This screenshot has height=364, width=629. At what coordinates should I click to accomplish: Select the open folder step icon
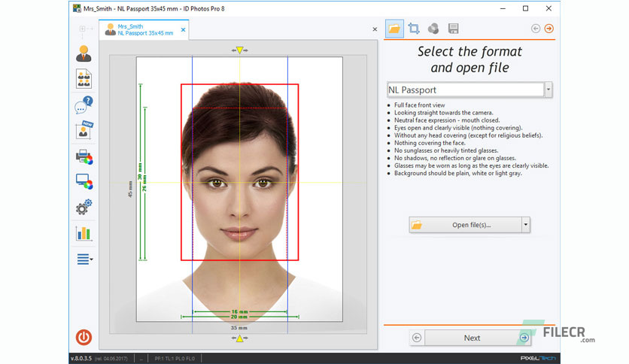pos(394,29)
